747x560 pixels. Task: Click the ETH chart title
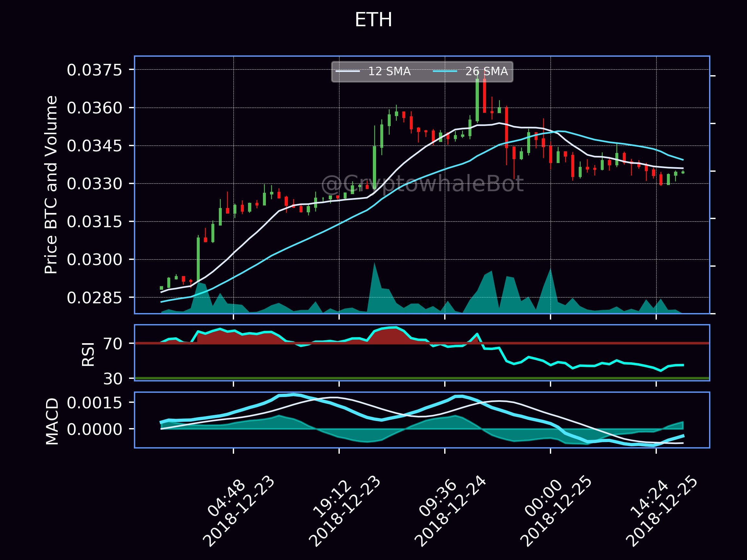tap(373, 20)
